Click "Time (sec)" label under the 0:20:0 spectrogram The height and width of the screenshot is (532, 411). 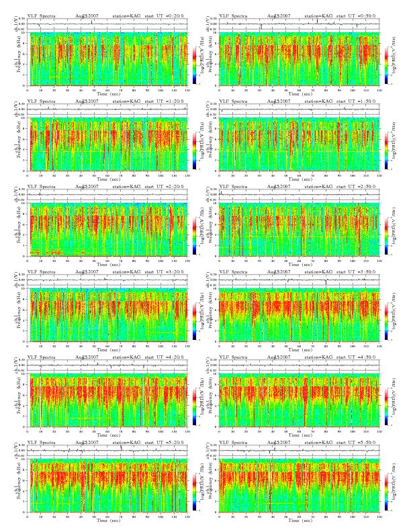point(109,93)
